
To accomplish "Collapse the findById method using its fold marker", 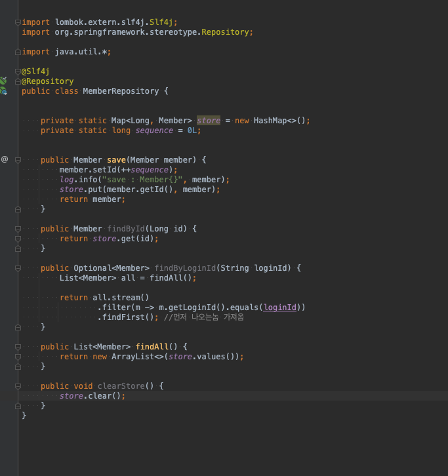I will click(x=18, y=229).
